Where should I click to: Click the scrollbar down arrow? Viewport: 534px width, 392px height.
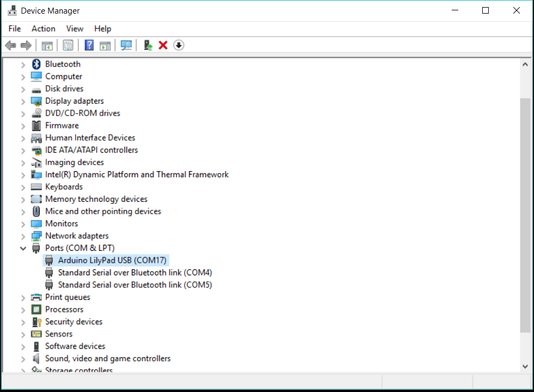click(x=525, y=366)
